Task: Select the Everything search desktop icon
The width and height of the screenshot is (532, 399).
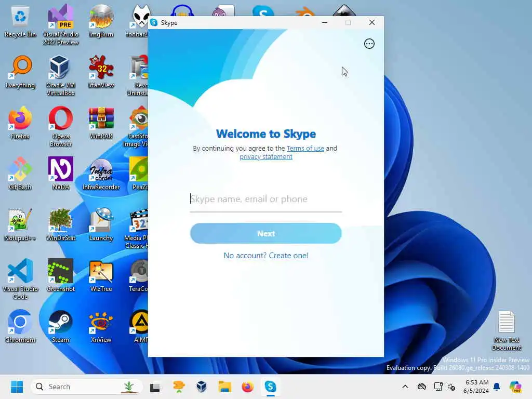Action: coord(20,72)
